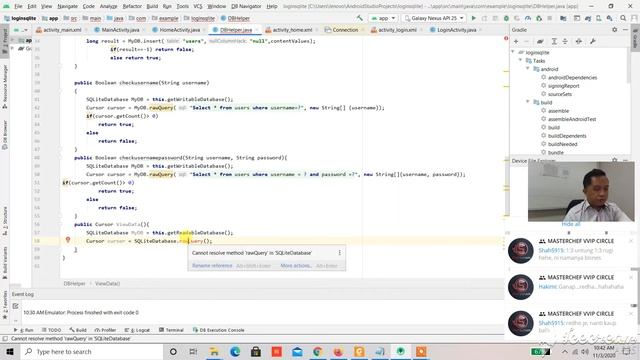This screenshot has height=360, width=640.
Task: Open Windows Start menu
Action: 10,351
